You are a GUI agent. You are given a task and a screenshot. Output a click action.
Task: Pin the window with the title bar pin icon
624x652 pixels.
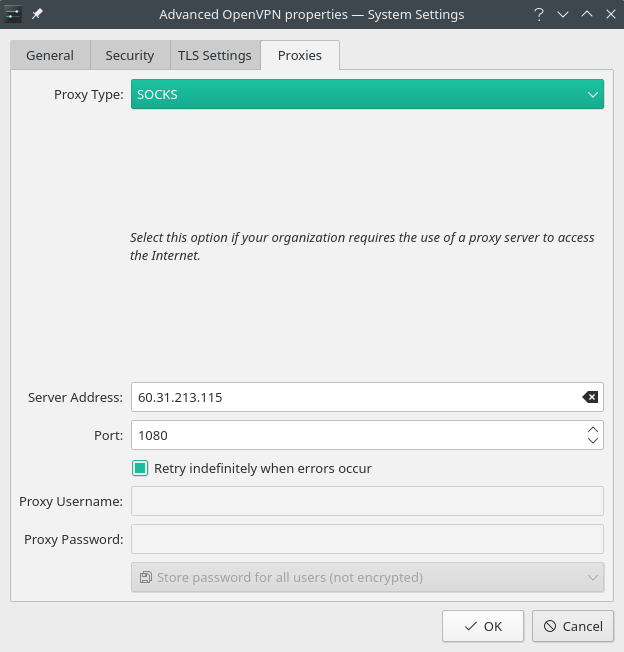tap(37, 14)
